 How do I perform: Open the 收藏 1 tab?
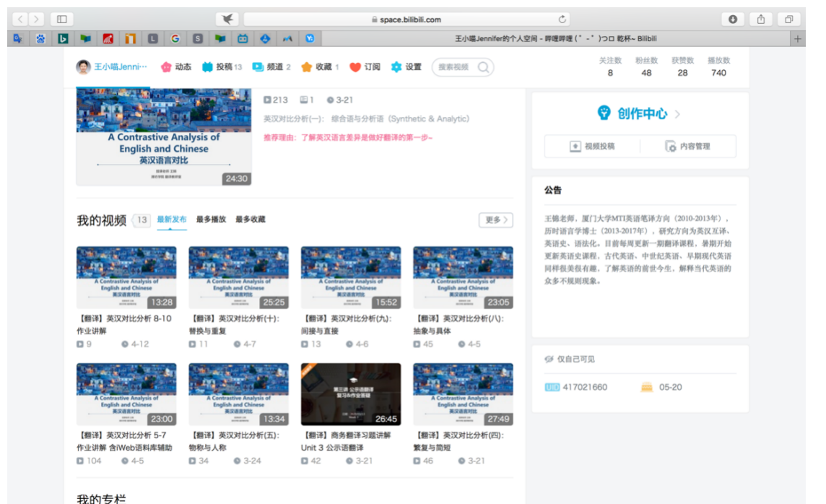[320, 67]
